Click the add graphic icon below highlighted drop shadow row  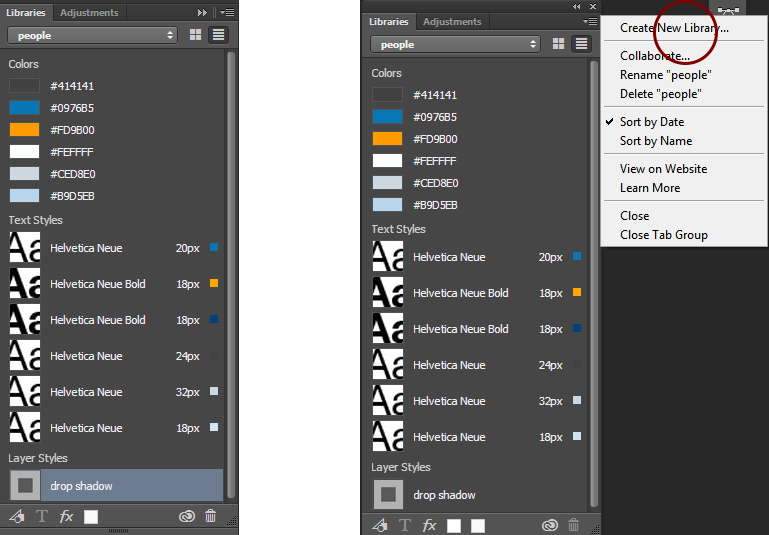point(17,516)
